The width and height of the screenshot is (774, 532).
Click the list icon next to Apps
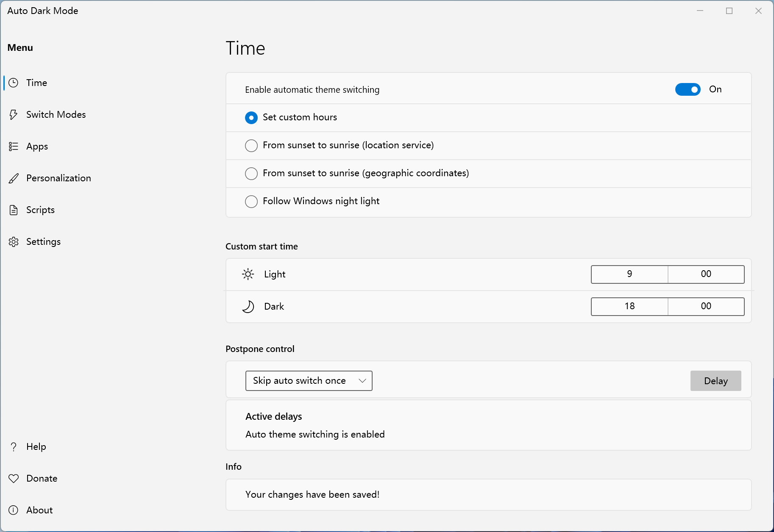[14, 146]
